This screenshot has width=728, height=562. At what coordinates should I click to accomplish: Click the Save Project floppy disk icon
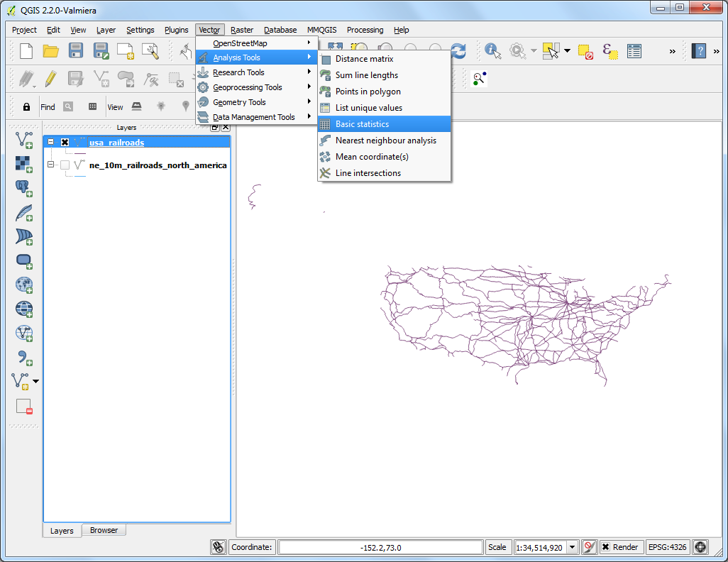coord(76,50)
